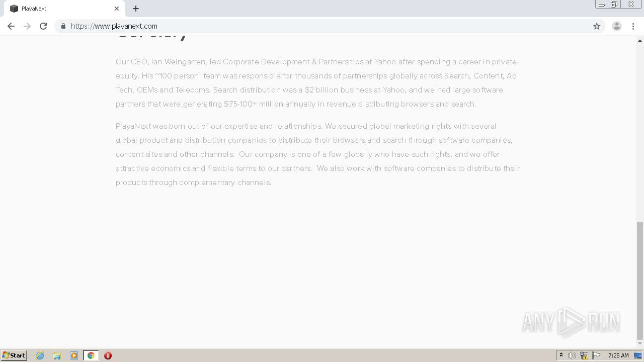This screenshot has height=362, width=644.
Task: Bookmark this page with the star
Action: 597,26
